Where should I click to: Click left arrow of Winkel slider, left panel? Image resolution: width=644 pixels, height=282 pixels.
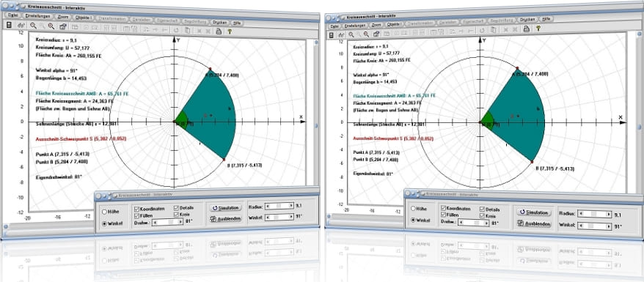(x=268, y=218)
